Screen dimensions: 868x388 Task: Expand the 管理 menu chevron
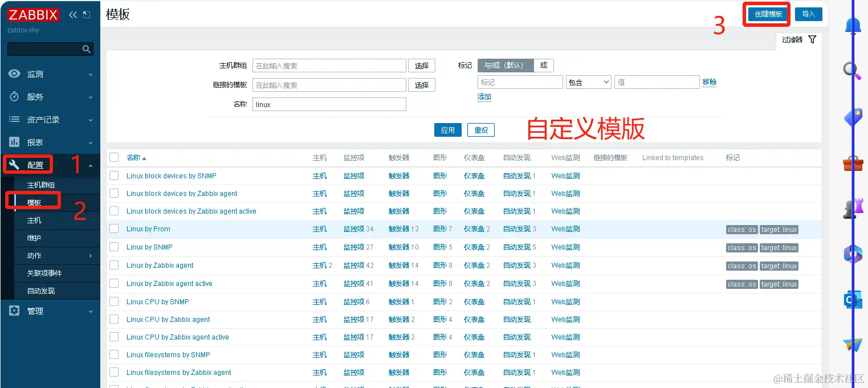(91, 311)
